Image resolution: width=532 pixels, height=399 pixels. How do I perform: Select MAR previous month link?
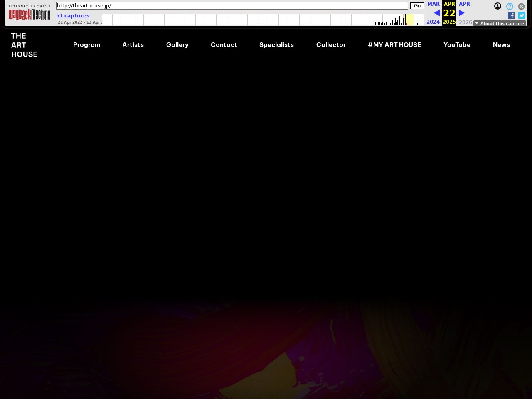pos(433,4)
